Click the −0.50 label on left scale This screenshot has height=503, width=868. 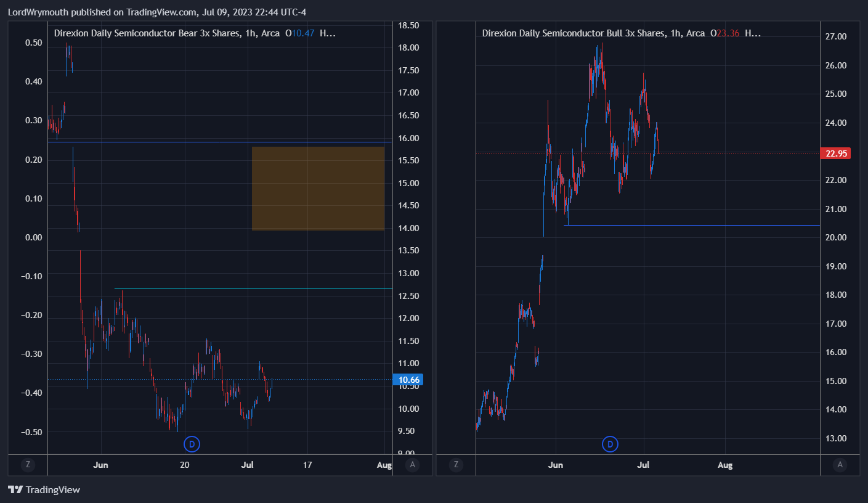click(31, 431)
